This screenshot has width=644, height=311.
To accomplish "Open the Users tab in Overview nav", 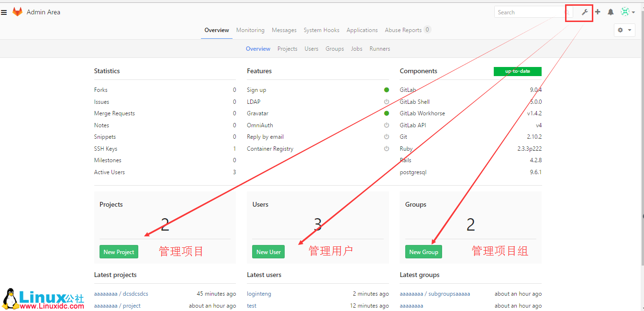I will coord(311,48).
